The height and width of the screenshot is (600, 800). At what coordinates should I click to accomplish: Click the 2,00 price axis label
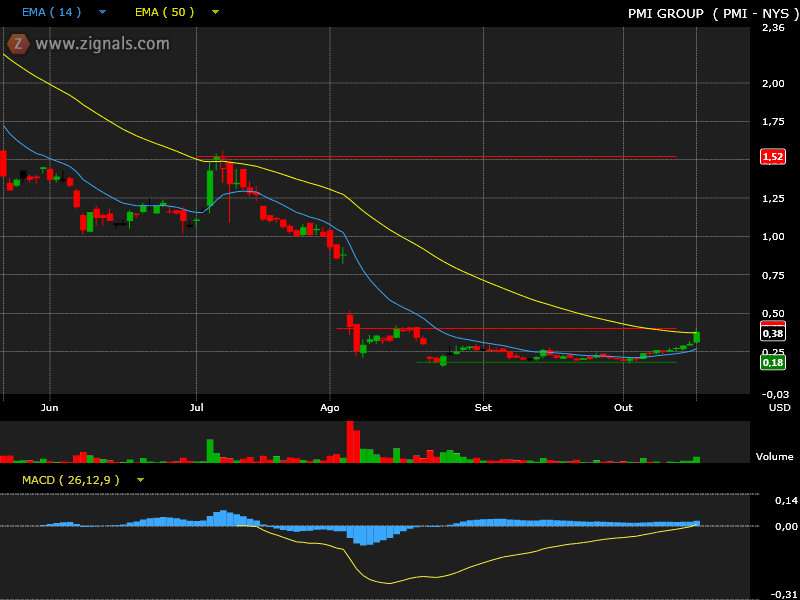coord(773,84)
